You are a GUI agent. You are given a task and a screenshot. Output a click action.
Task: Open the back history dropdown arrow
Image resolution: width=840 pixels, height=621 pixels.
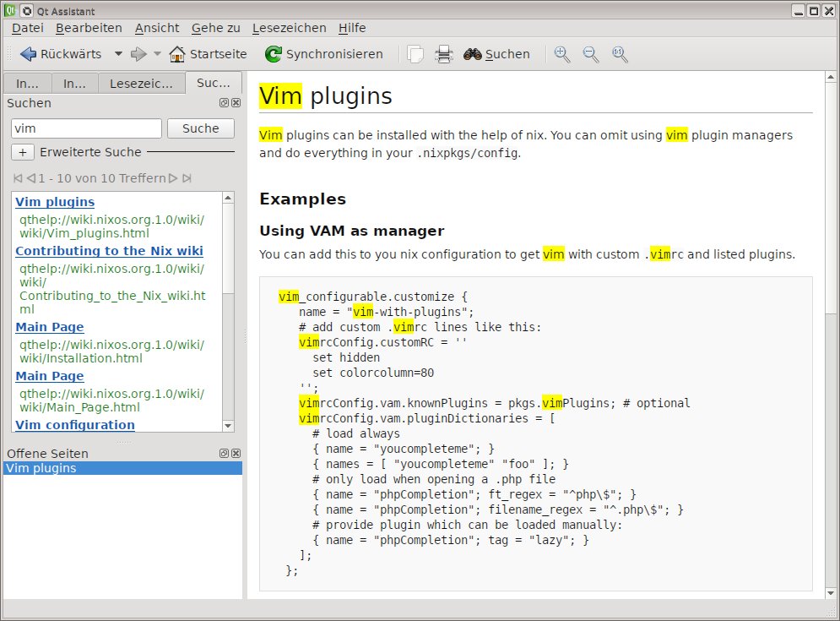tap(118, 54)
